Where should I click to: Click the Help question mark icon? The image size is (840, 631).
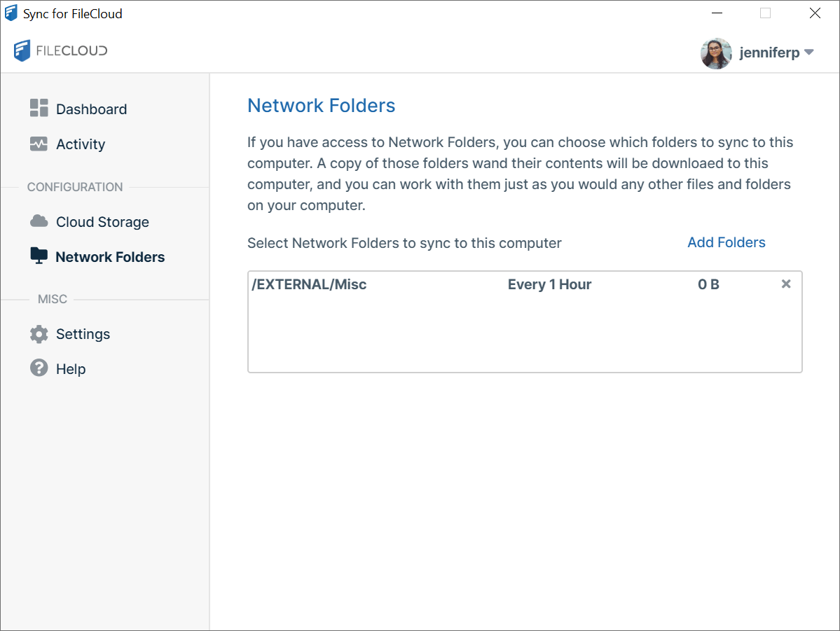(39, 368)
